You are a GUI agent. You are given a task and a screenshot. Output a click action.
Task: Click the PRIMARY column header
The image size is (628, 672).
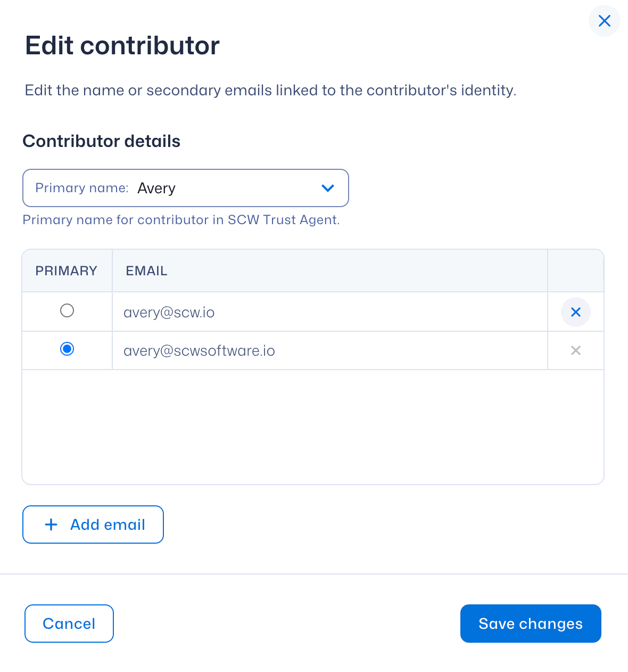[x=67, y=271]
